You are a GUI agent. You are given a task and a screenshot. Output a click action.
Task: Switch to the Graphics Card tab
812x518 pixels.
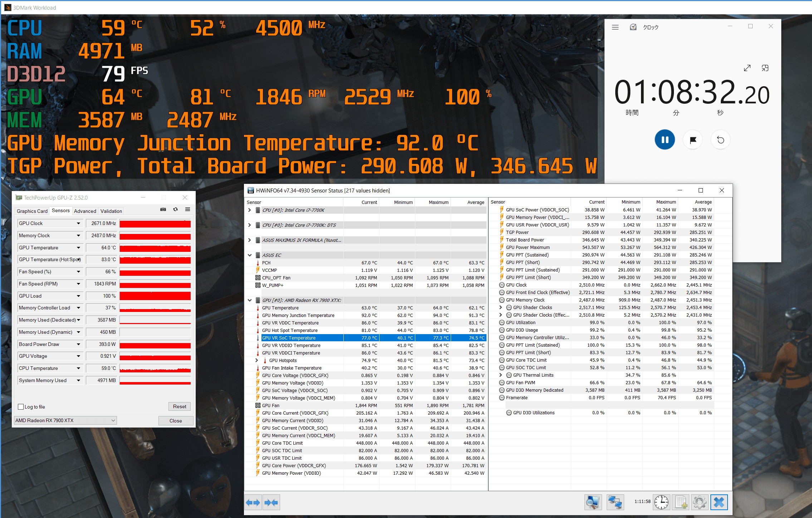[32, 211]
